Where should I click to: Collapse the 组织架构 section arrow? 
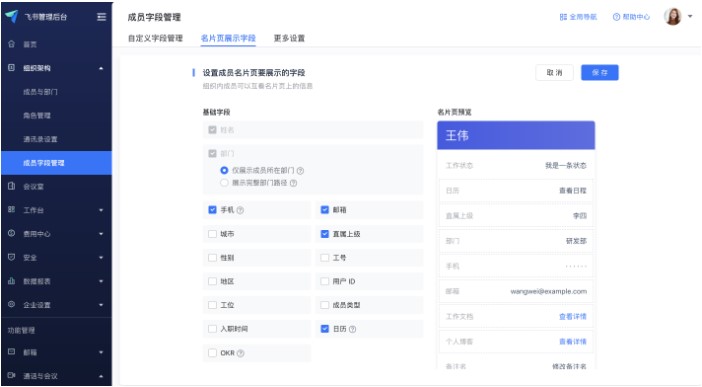[101, 68]
